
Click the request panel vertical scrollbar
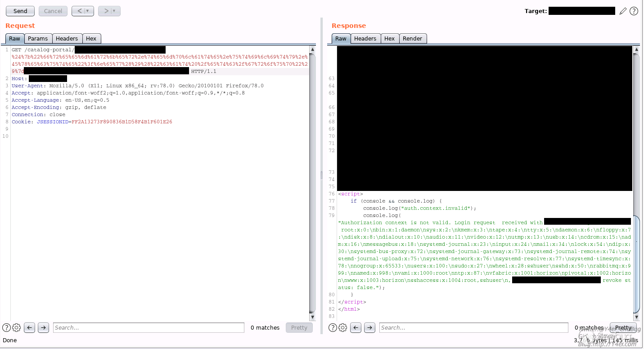(x=312, y=180)
